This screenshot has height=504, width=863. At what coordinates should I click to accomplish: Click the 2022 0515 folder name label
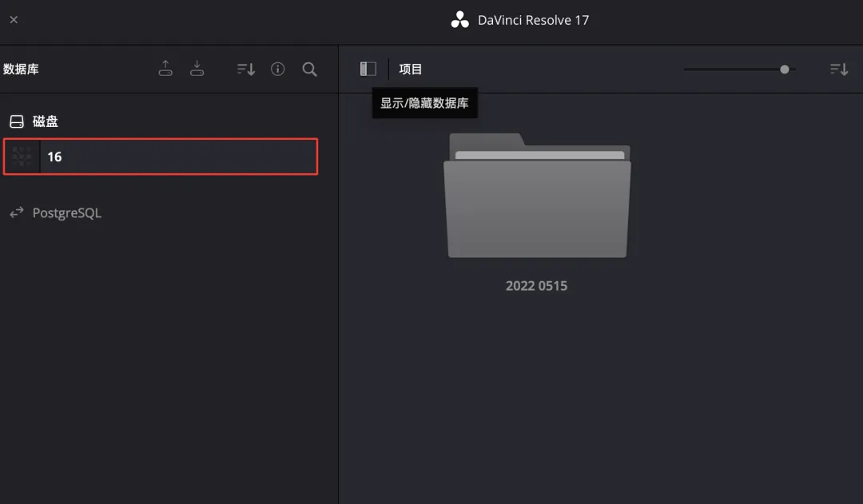537,286
